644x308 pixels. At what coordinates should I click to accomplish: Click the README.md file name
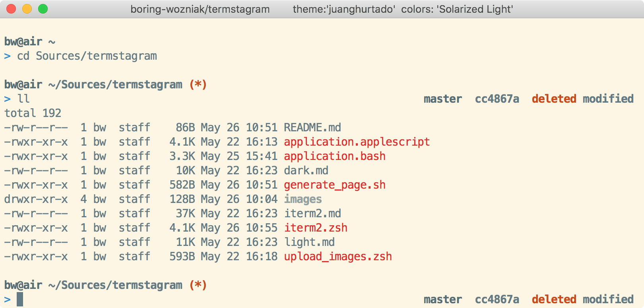(312, 128)
